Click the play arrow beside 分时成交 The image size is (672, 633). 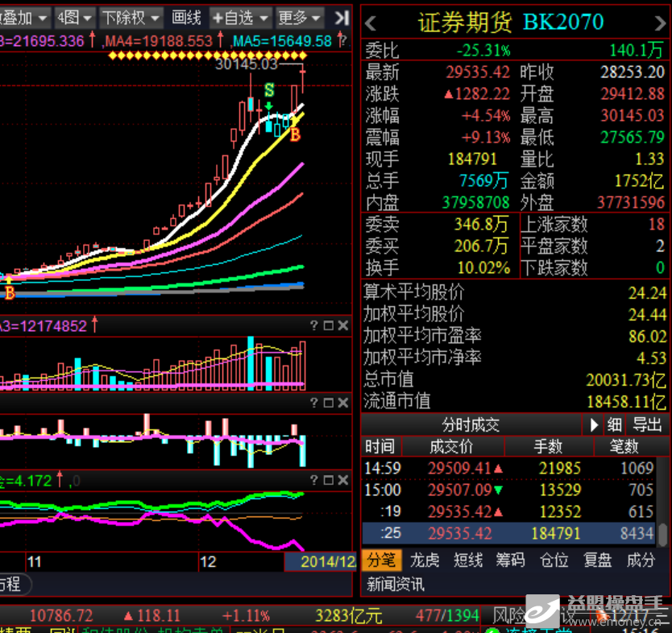[x=594, y=424]
